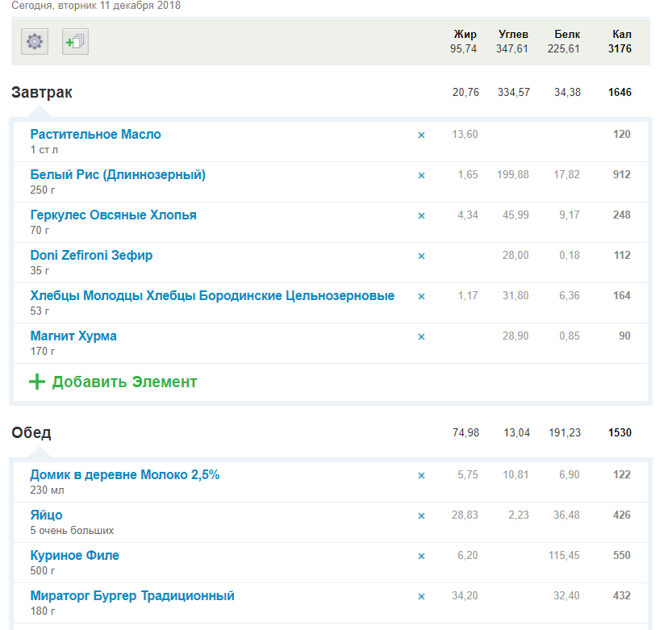Open the Куриное Филе food link
This screenshot has width=672, height=630.
[75, 556]
